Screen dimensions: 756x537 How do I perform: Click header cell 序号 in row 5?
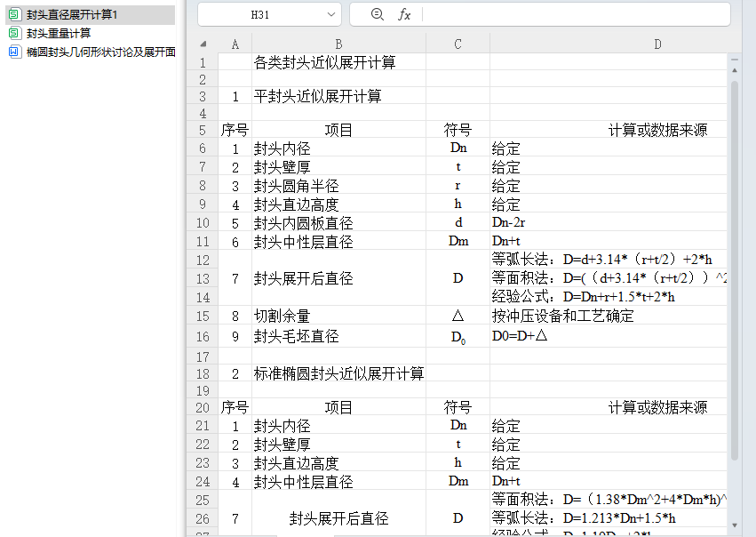click(x=235, y=130)
